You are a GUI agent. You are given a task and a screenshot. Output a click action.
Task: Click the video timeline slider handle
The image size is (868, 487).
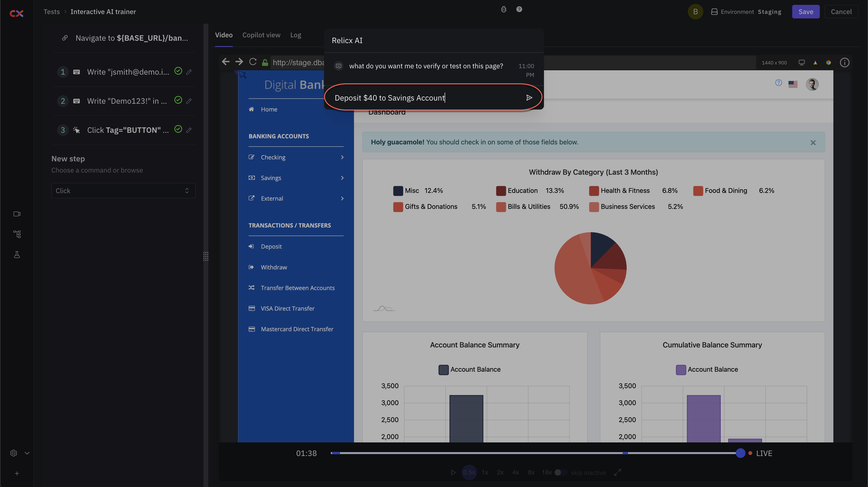coord(740,453)
